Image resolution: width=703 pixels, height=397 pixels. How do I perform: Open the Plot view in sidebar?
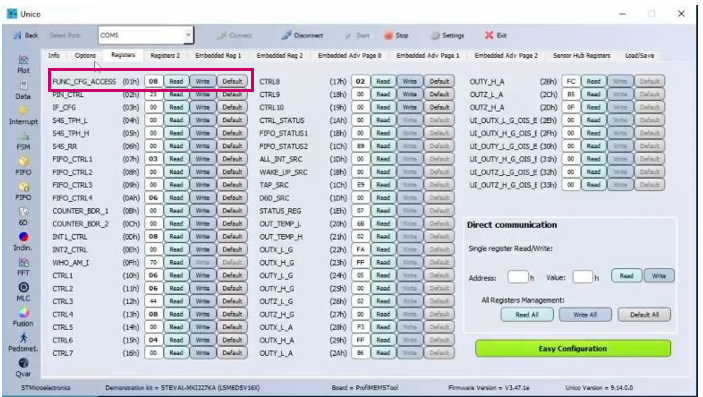coord(23,64)
